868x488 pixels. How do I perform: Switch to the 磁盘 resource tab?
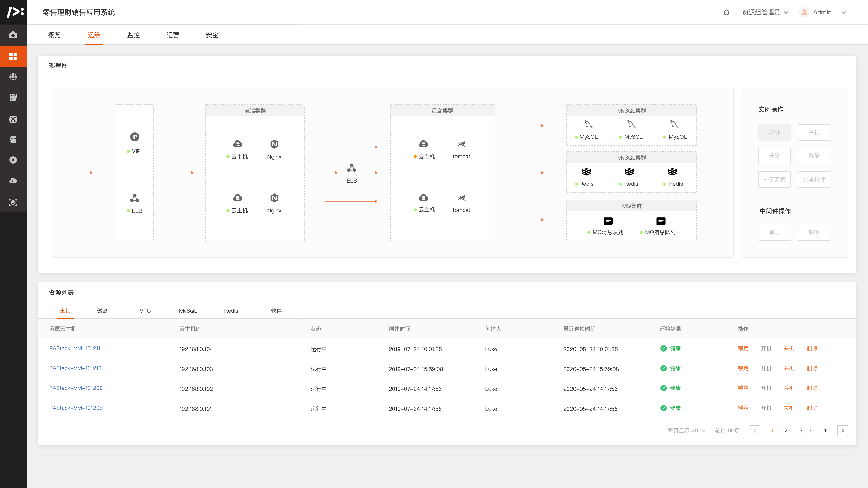102,310
